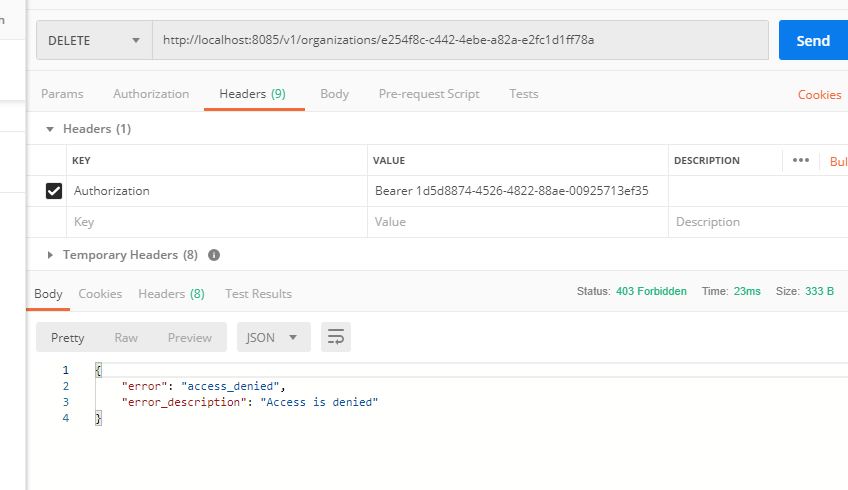This screenshot has height=490, width=848.
Task: Click the 333 B response size
Action: 819,292
